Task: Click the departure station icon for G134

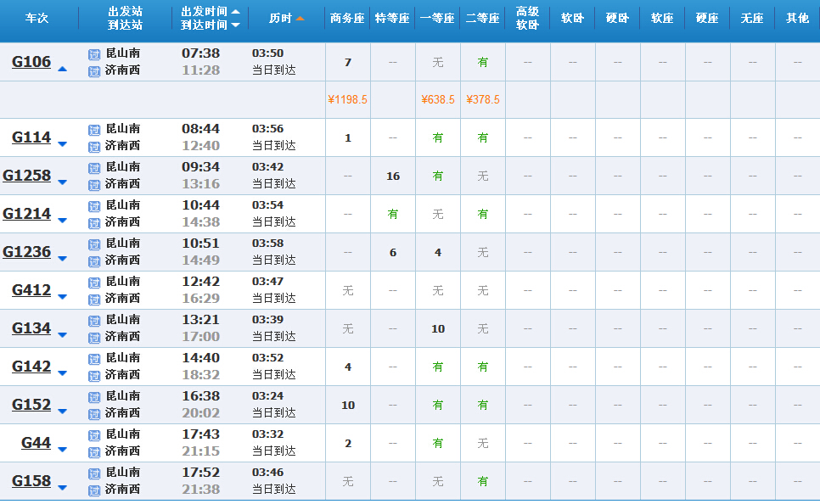Action: [x=94, y=321]
